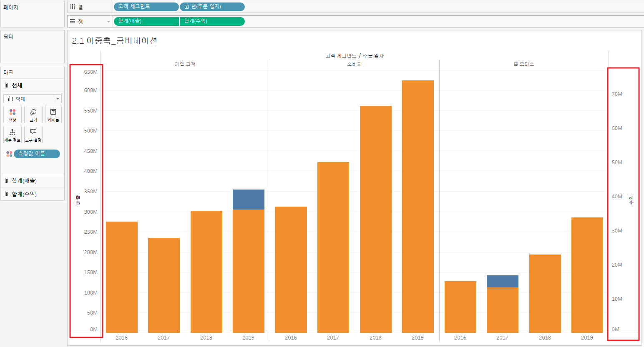Click the 고객 세그먼트 pill on columns shelf
644x347 pixels.
[x=146, y=7]
